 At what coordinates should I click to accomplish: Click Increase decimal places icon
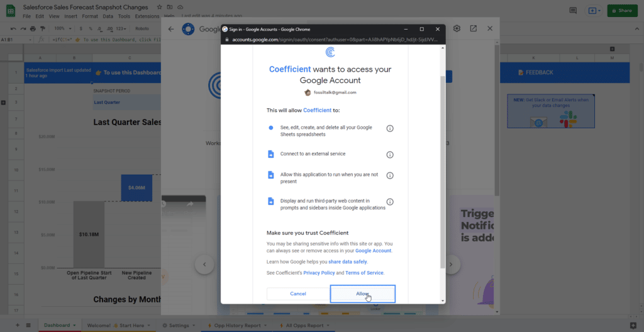click(109, 29)
